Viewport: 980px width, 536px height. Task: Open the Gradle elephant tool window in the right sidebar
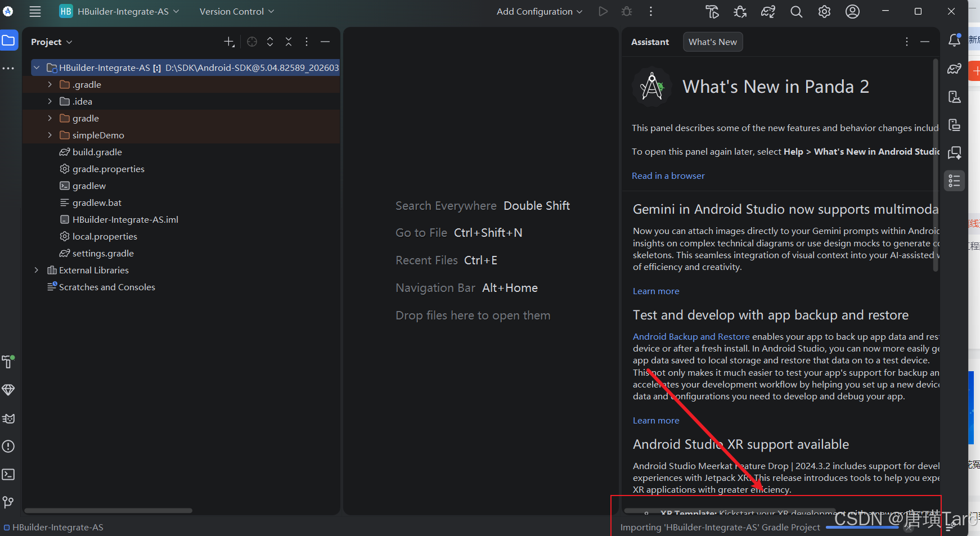pos(955,69)
